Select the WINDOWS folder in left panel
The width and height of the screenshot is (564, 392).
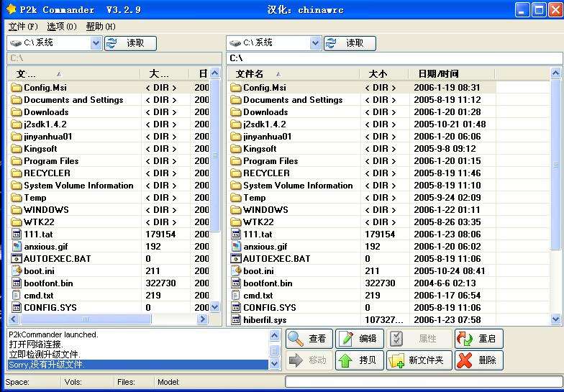coord(46,210)
